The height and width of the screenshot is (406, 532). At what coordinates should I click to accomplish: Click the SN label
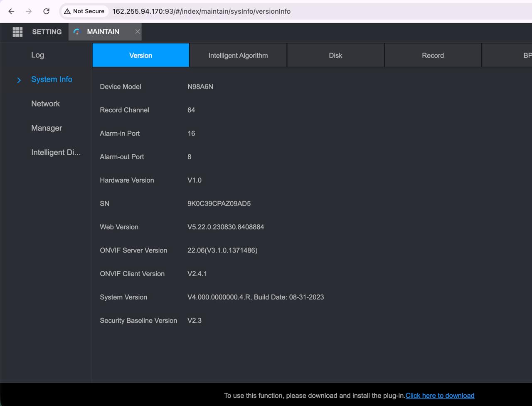pos(105,203)
